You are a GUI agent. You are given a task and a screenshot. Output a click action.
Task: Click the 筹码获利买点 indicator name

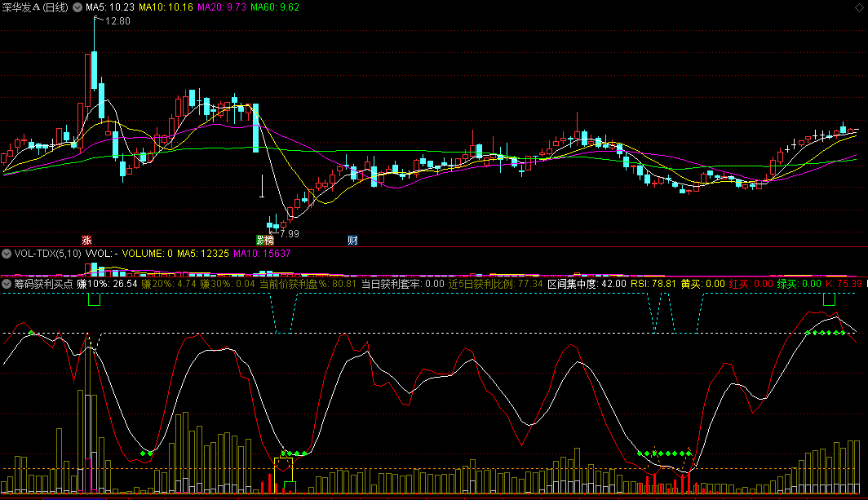[x=43, y=284]
